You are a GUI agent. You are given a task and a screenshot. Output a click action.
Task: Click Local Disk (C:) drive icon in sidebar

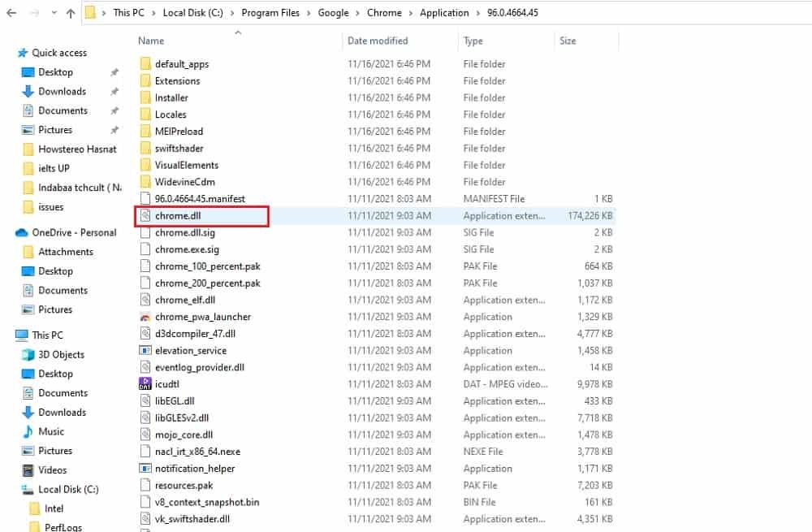point(28,489)
